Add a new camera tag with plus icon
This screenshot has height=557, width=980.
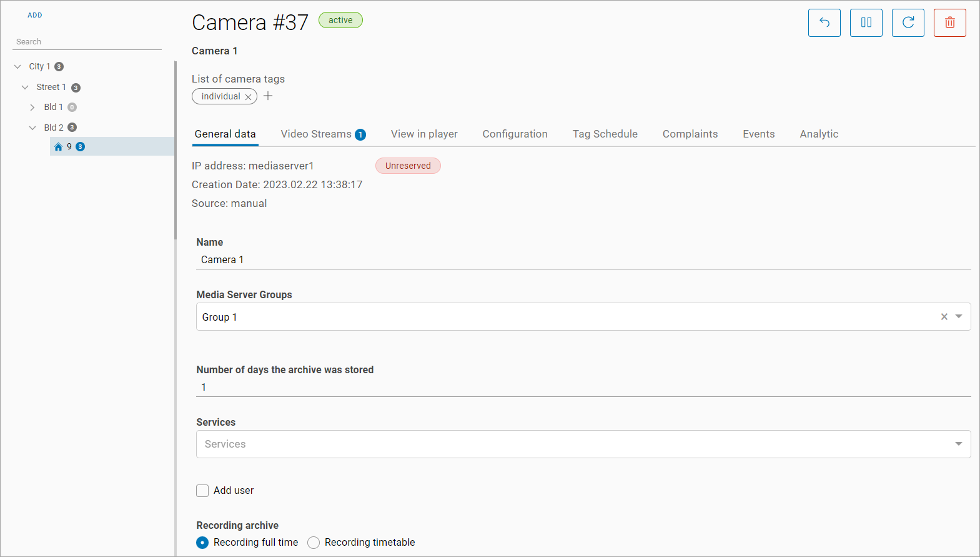pyautogui.click(x=268, y=96)
